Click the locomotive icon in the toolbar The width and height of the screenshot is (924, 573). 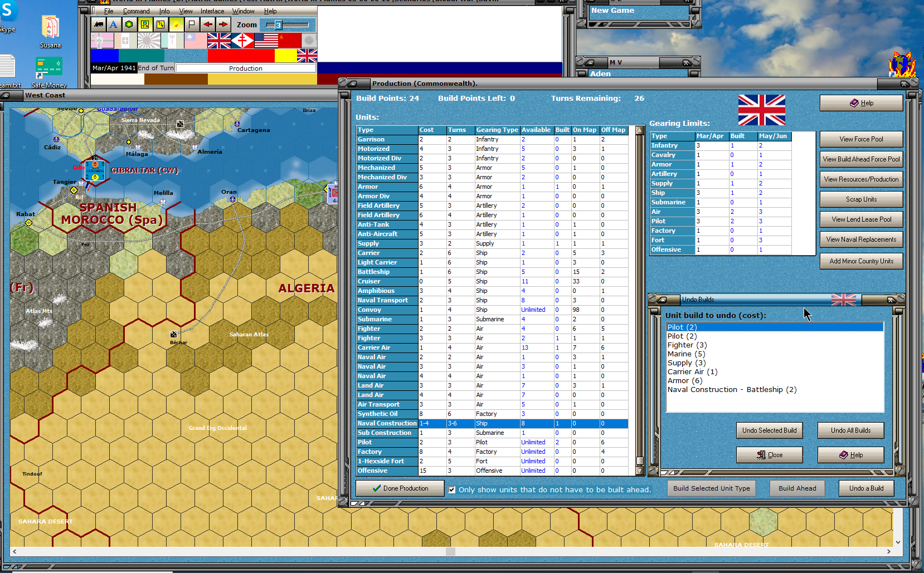point(99,25)
